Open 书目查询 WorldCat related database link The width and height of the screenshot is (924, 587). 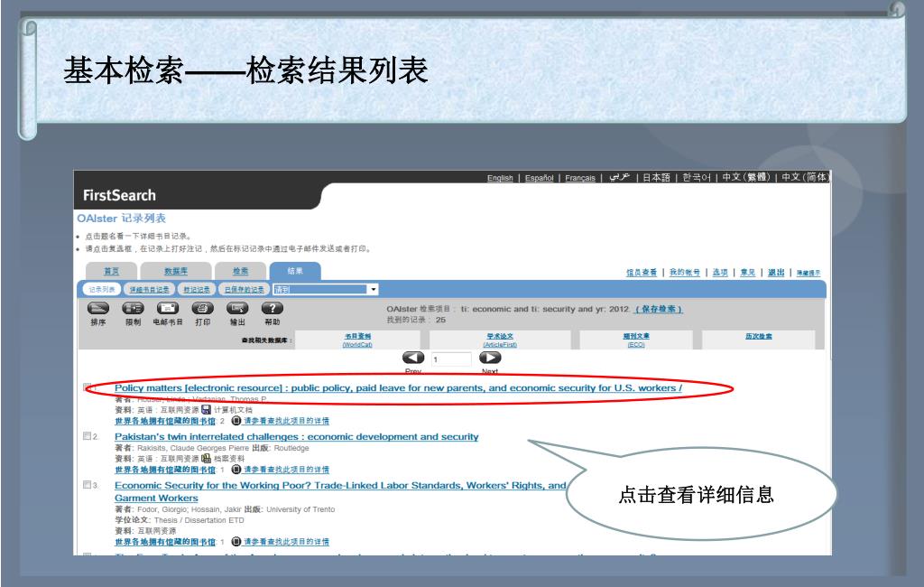pos(357,340)
